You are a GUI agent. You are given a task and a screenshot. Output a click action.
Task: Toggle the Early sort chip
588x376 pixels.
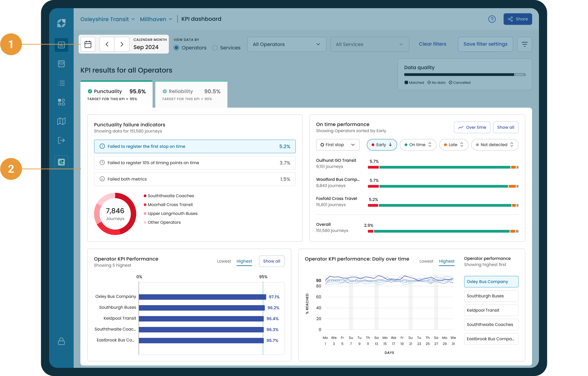click(381, 145)
